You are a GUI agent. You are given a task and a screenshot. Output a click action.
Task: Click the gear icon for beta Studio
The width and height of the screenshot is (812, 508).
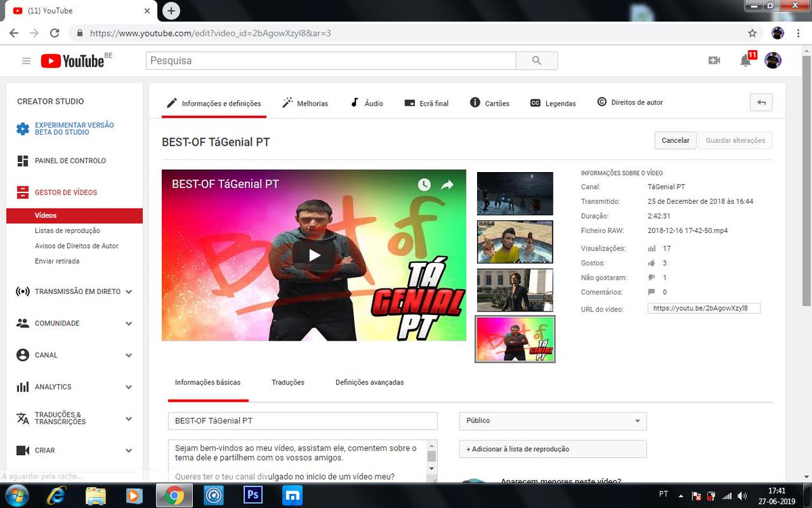tap(23, 129)
